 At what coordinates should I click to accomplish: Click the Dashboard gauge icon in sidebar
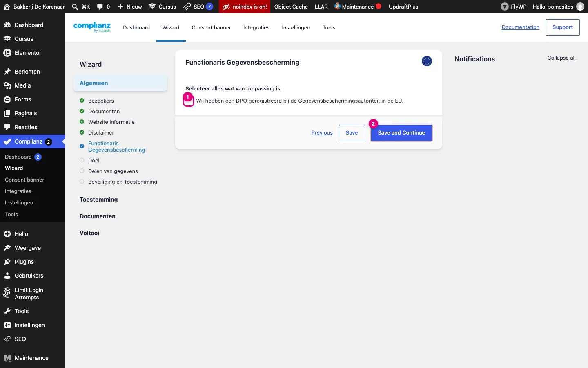point(7,25)
